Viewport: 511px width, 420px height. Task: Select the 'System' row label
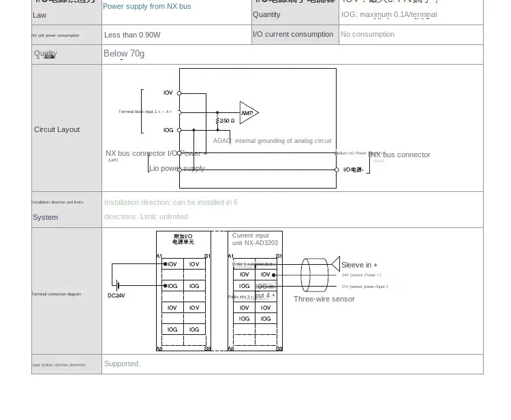point(45,218)
